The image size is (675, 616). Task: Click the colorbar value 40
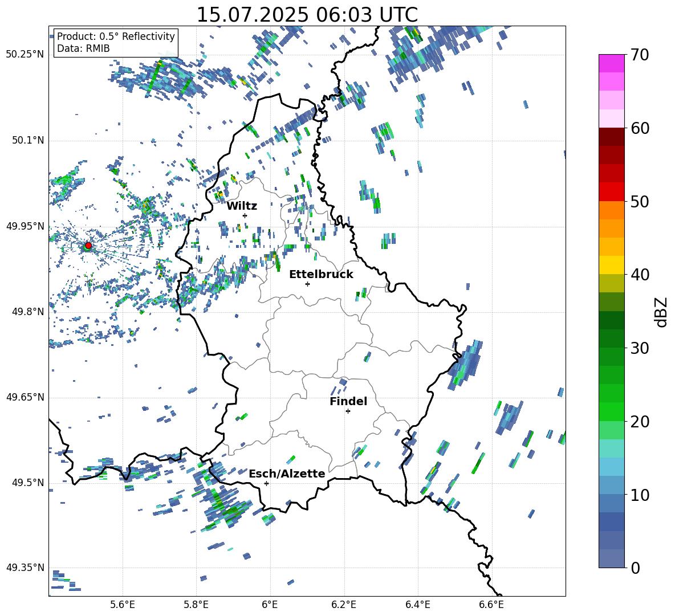640,275
